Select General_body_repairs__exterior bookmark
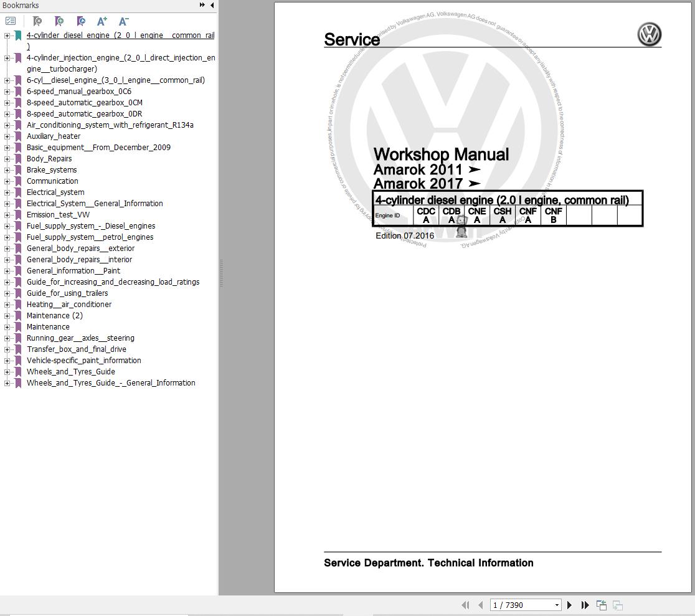Image resolution: width=695 pixels, height=616 pixels. pyautogui.click(x=80, y=248)
